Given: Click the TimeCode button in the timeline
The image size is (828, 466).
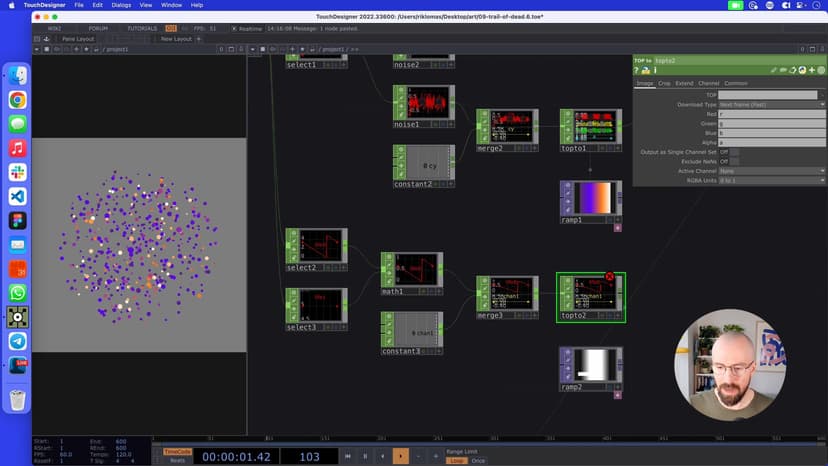Looking at the screenshot, I should 177,451.
